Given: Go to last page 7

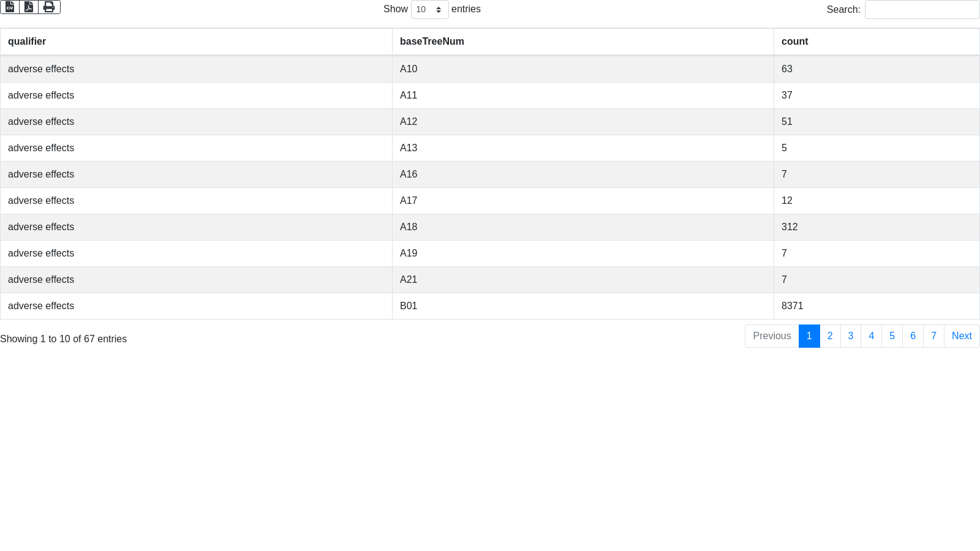Looking at the screenshot, I should (933, 336).
